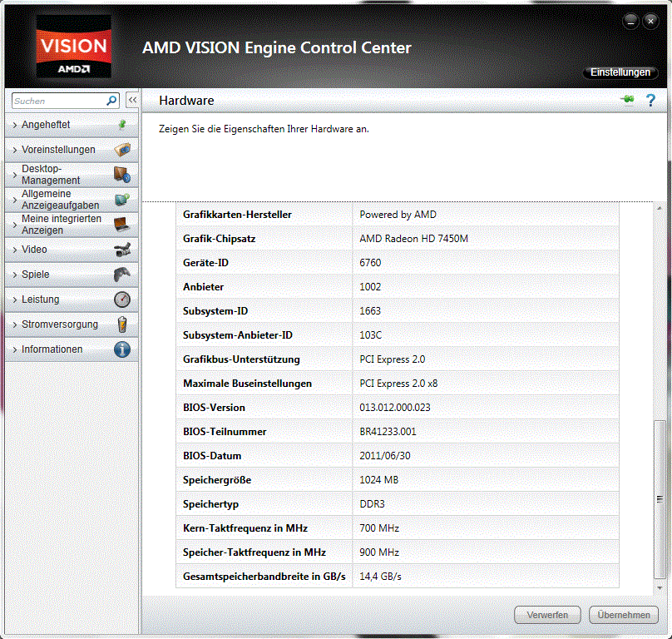Click the Angeheftet pin icon
The image size is (672, 639).
pyautogui.click(x=122, y=124)
